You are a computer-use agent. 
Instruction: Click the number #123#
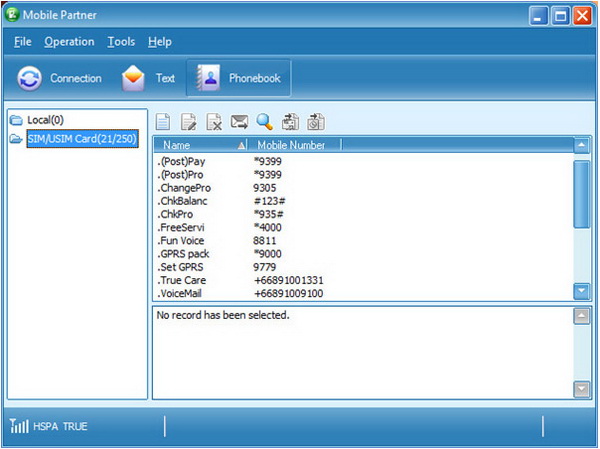[270, 201]
